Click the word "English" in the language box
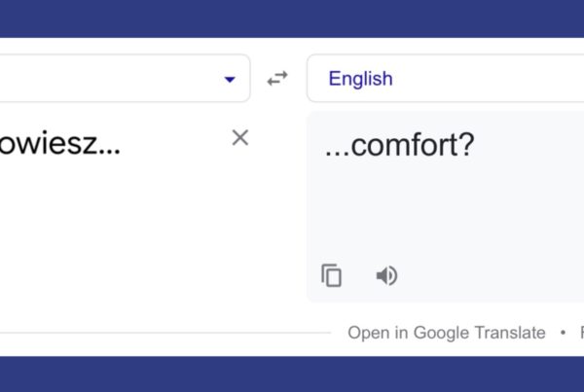 360,79
